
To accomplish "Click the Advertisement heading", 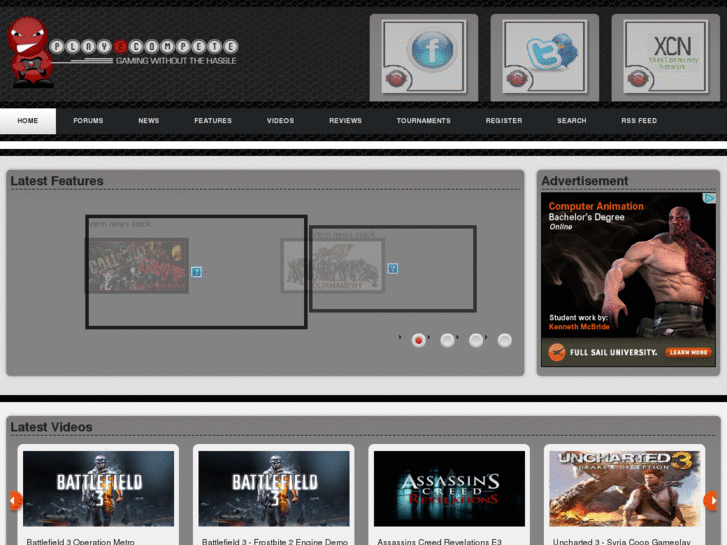I will 585,181.
